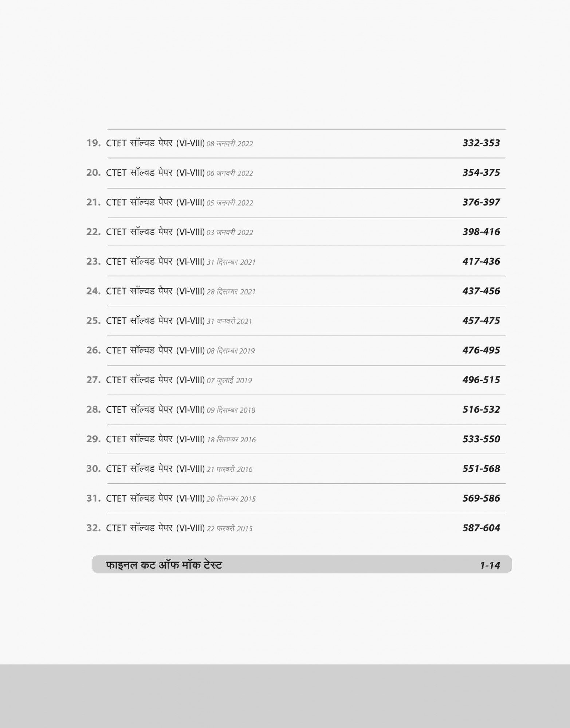Viewport: 570px width, 728px height.
Task: Select entry 21 dated 05 जनवरी 2022
Action: click(x=169, y=202)
